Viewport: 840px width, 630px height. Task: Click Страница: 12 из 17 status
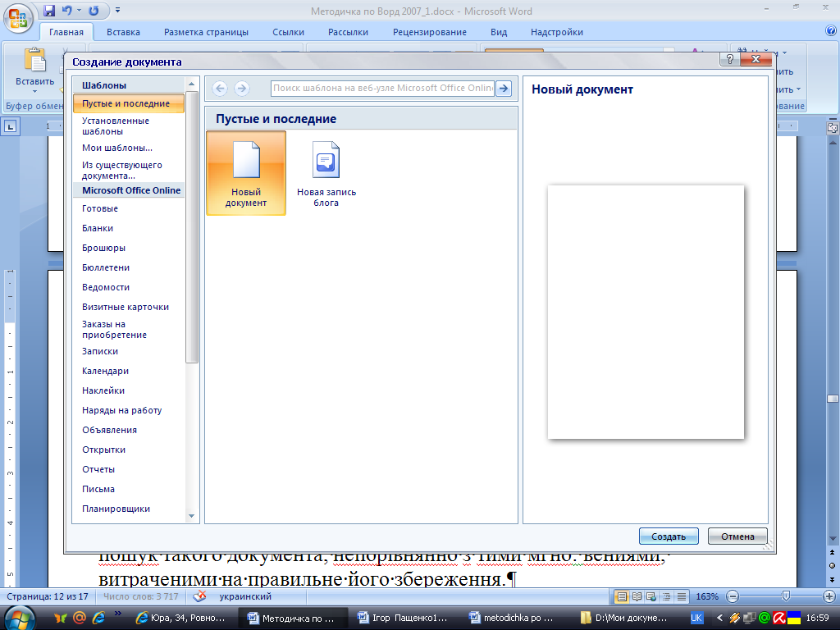(48, 596)
